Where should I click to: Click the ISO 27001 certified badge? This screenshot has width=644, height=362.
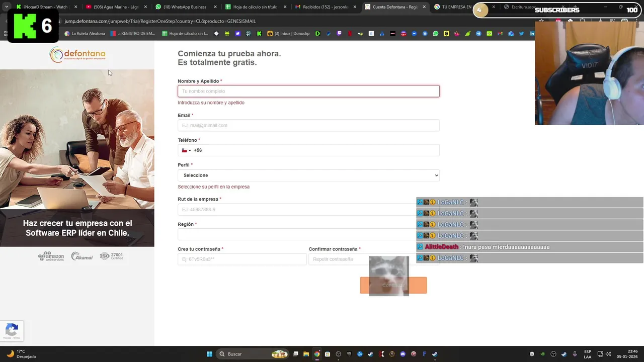pos(111,256)
